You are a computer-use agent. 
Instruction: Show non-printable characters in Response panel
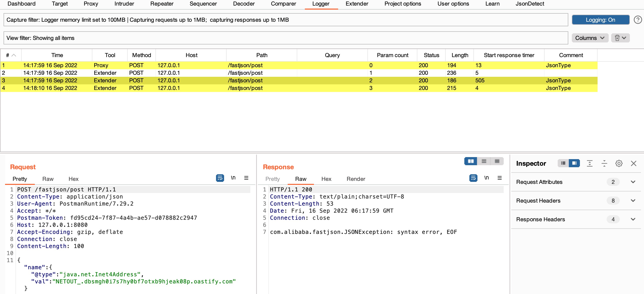point(486,178)
